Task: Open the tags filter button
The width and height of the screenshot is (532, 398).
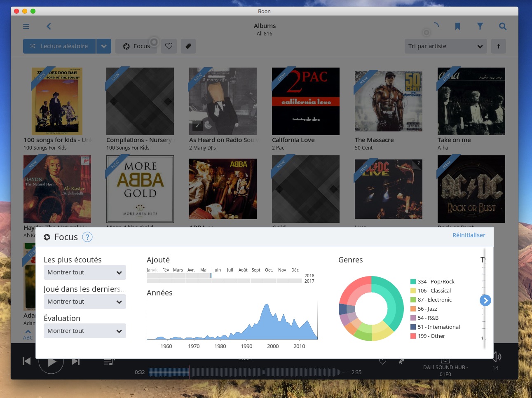Action: point(188,46)
